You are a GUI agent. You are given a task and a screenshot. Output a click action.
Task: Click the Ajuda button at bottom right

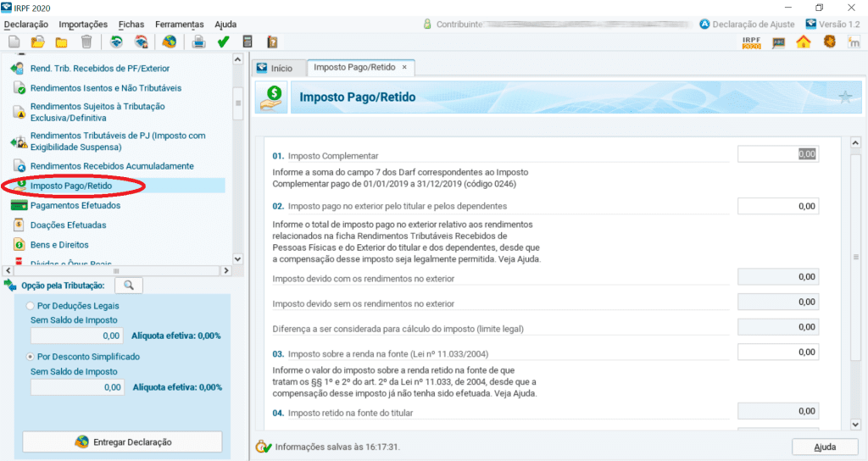(825, 447)
